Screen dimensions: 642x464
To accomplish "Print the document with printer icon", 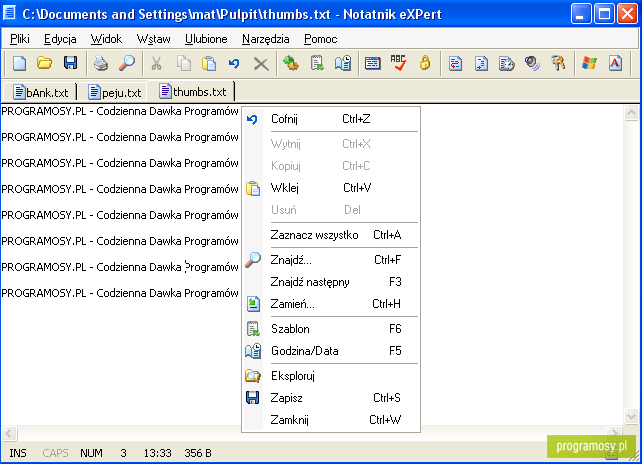I will 101,63.
